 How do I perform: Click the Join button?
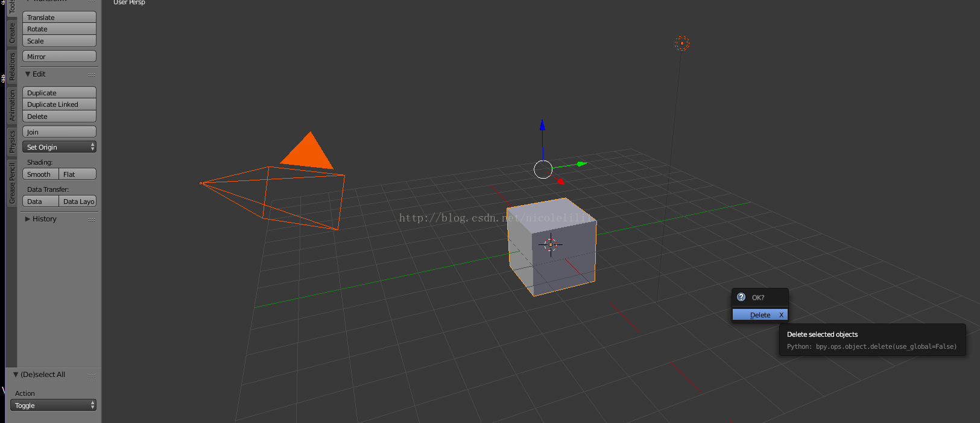[59, 132]
